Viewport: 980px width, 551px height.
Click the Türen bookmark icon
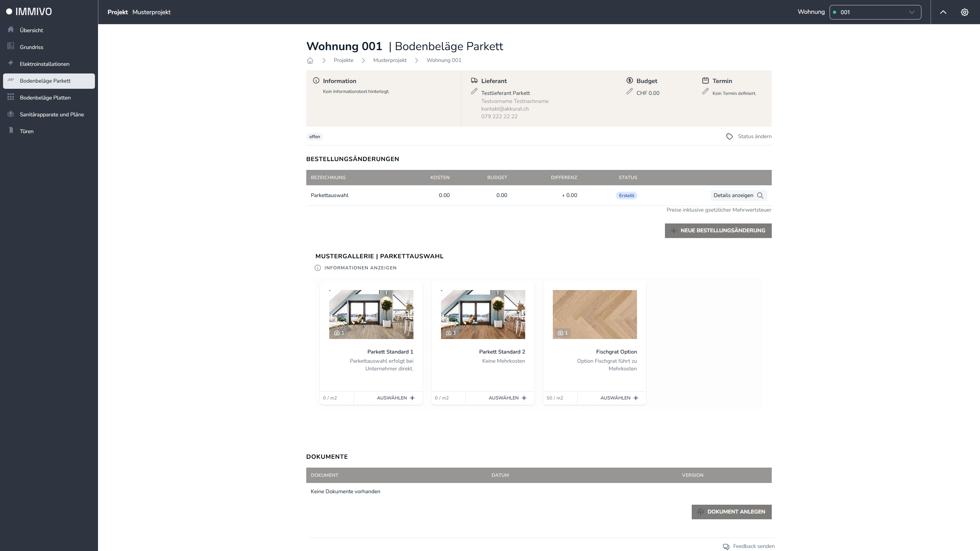11,131
